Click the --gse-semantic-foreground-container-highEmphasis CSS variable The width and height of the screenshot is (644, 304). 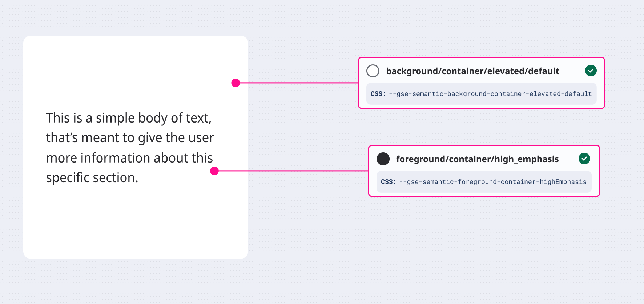[493, 182]
